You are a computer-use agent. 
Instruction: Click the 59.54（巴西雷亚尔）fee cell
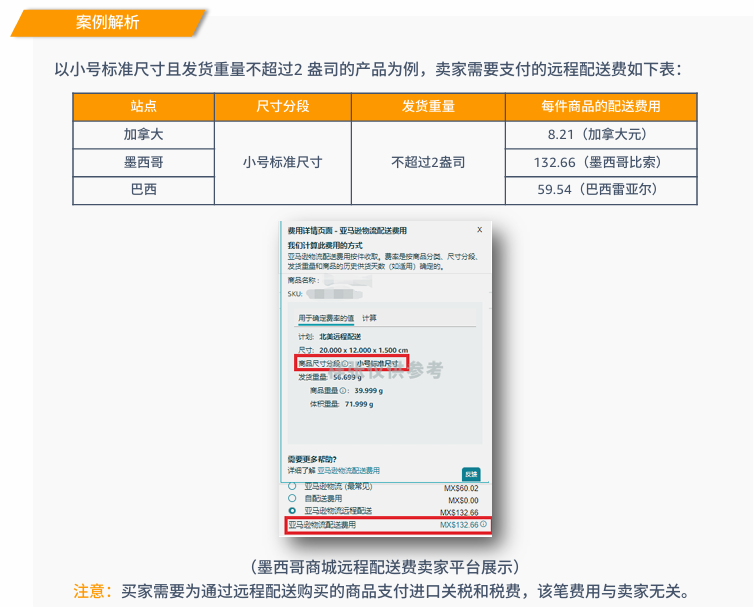click(601, 190)
